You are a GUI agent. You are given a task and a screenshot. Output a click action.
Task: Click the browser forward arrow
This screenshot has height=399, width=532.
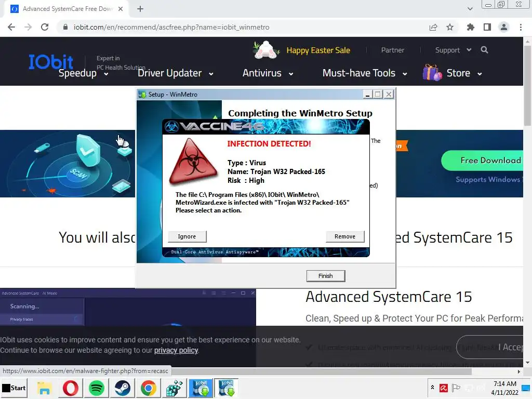click(28, 27)
